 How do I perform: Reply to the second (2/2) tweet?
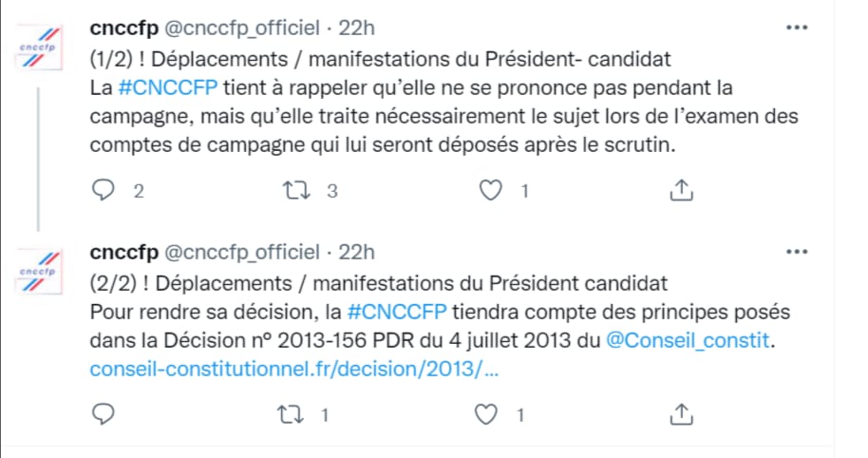[x=103, y=414]
